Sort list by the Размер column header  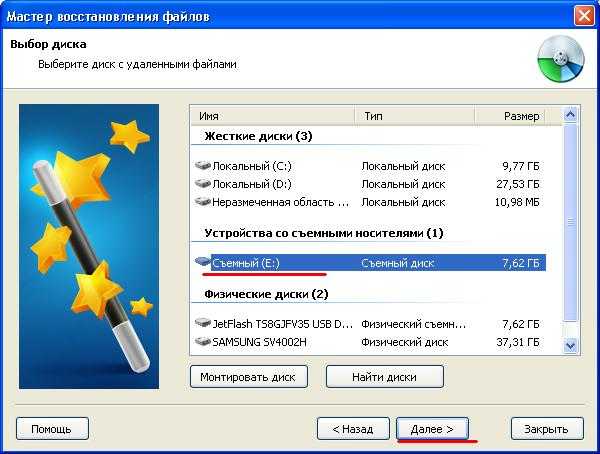point(510,116)
